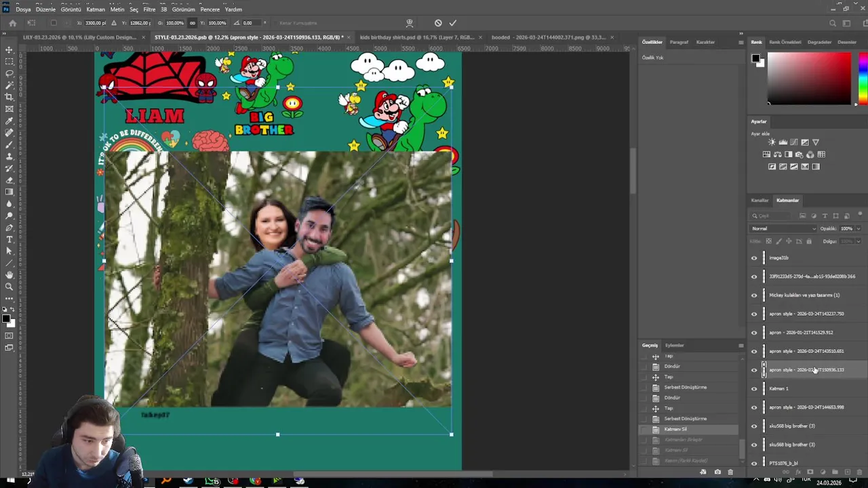Select the Hand tool

point(9,274)
